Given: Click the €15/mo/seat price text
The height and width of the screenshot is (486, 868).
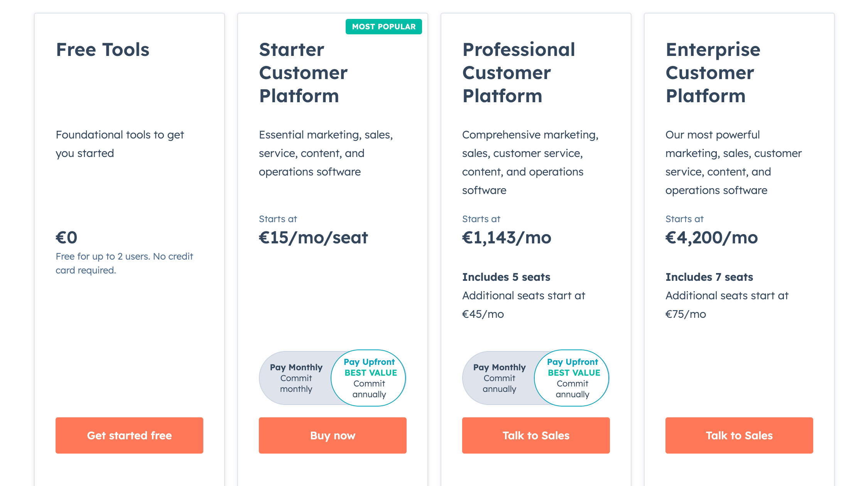Looking at the screenshot, I should 313,238.
